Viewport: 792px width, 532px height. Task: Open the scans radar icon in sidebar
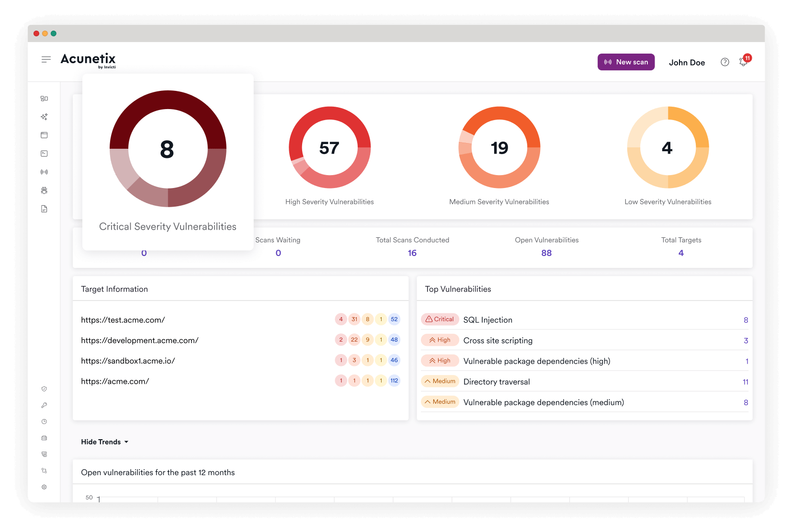coord(44,172)
